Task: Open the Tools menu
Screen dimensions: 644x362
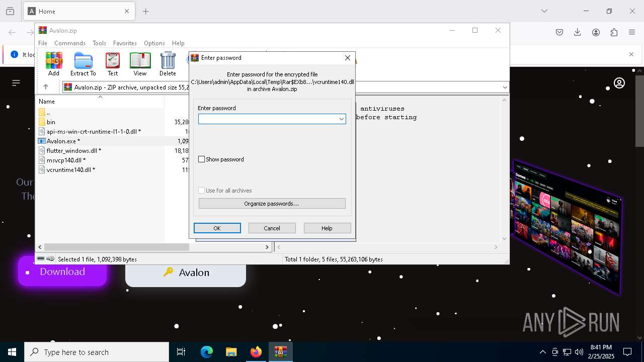Action: [99, 43]
